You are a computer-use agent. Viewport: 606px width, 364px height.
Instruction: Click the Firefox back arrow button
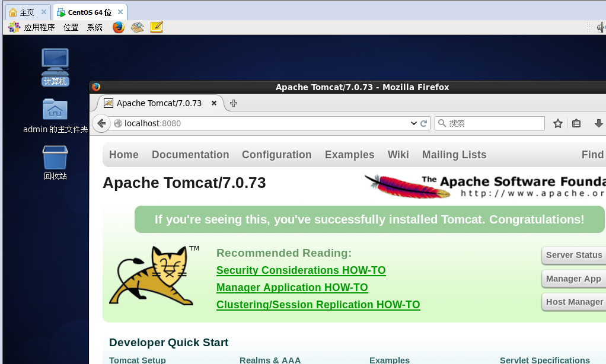pyautogui.click(x=101, y=123)
